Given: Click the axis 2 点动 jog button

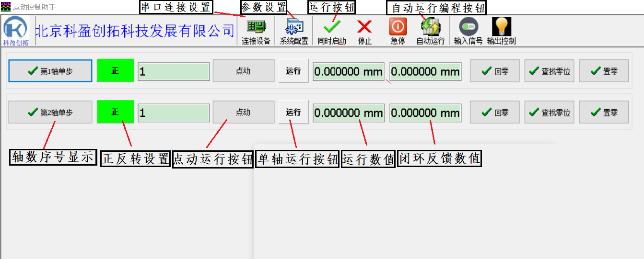Looking at the screenshot, I should [x=244, y=113].
